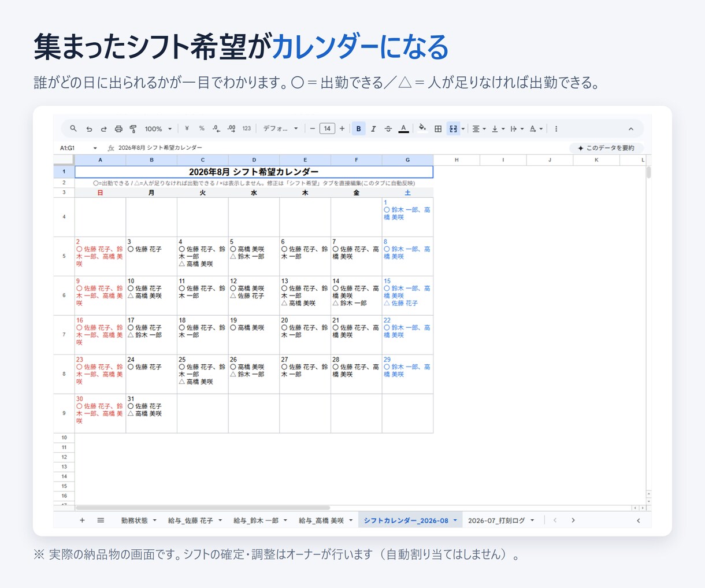Open the fill color picker
Viewport: 705px width, 588px height.
click(x=422, y=128)
